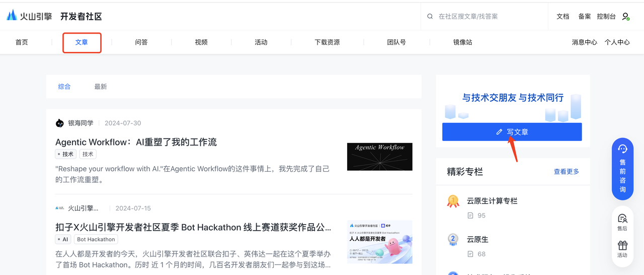644x275 pixels.
Task: Click author name 银海同学
Action: (81, 123)
